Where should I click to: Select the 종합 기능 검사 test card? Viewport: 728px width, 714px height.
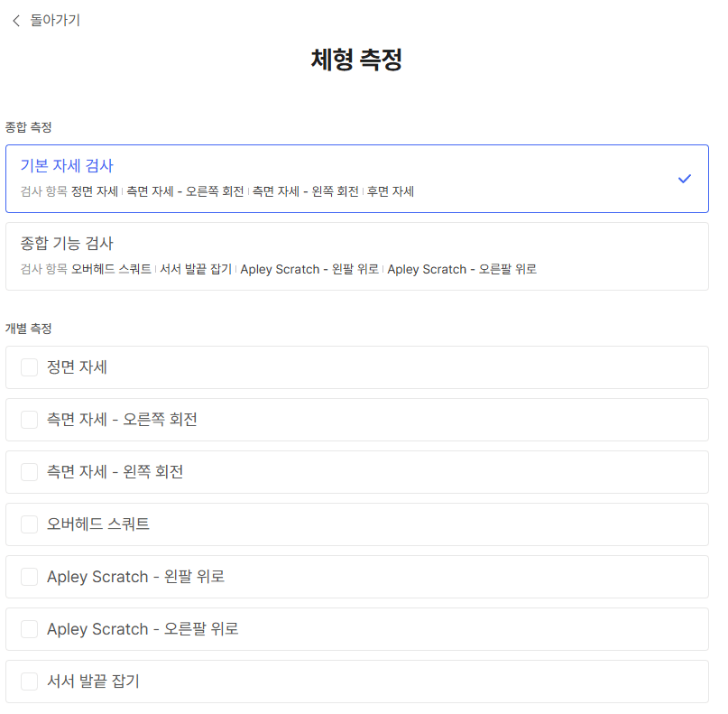coord(355,256)
